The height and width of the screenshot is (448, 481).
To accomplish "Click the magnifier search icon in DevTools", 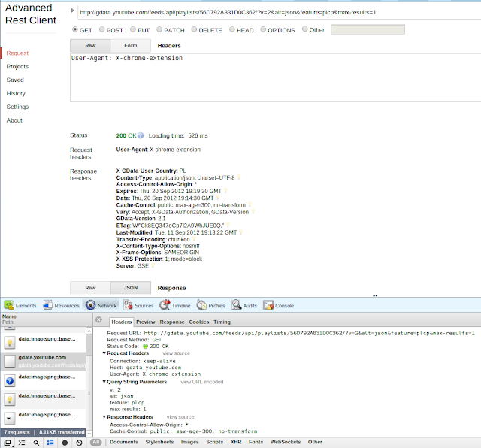I will point(36,443).
